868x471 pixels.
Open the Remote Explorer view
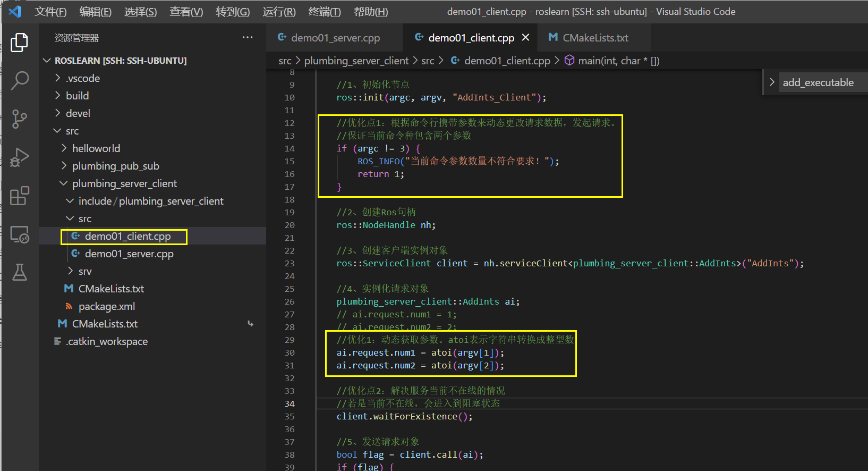pyautogui.click(x=20, y=234)
